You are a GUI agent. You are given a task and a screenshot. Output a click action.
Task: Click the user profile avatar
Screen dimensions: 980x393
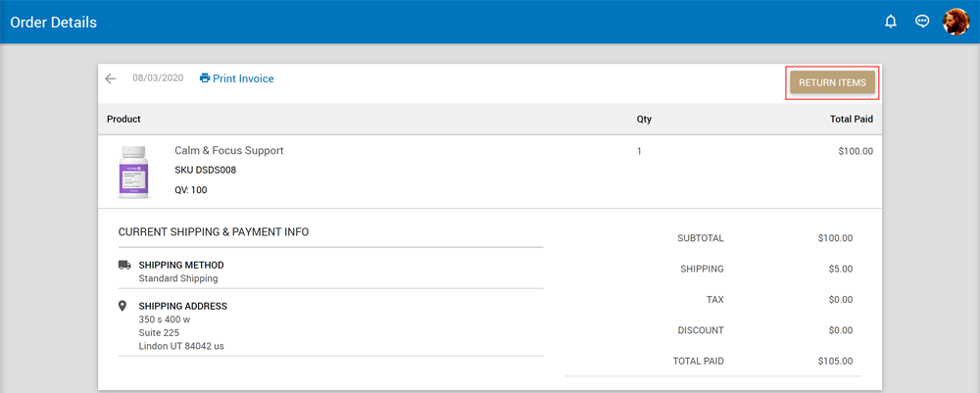tap(955, 22)
